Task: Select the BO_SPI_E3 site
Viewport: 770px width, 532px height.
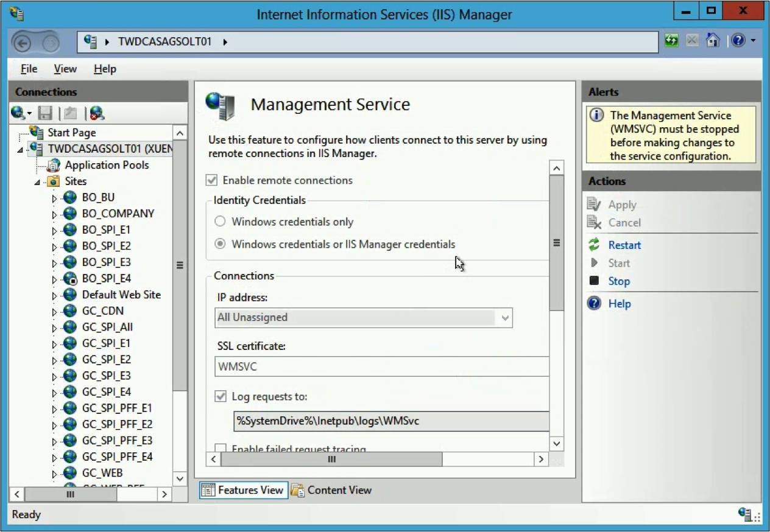Action: (106, 262)
